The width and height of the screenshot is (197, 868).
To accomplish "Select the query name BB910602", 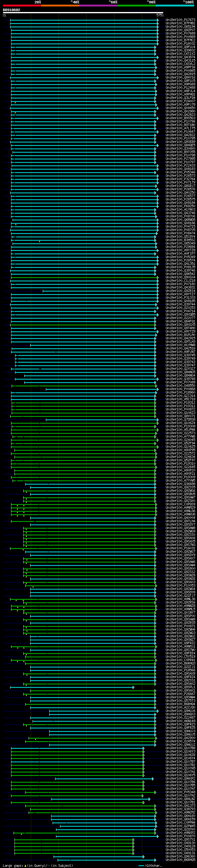I will tap(11, 10).
